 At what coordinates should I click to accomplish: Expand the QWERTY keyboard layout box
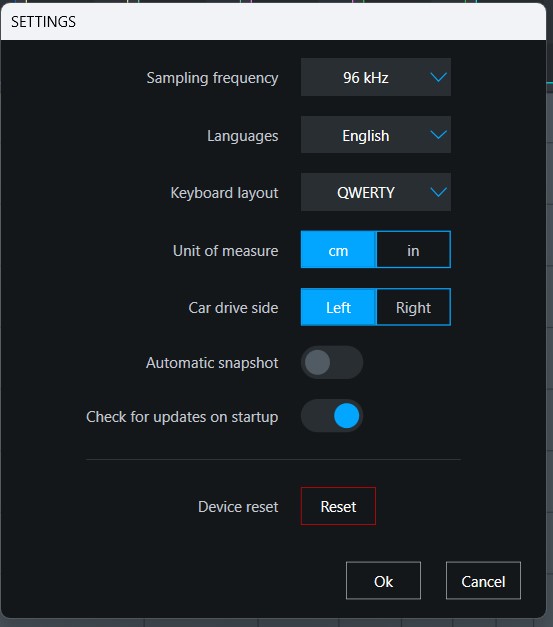375,192
